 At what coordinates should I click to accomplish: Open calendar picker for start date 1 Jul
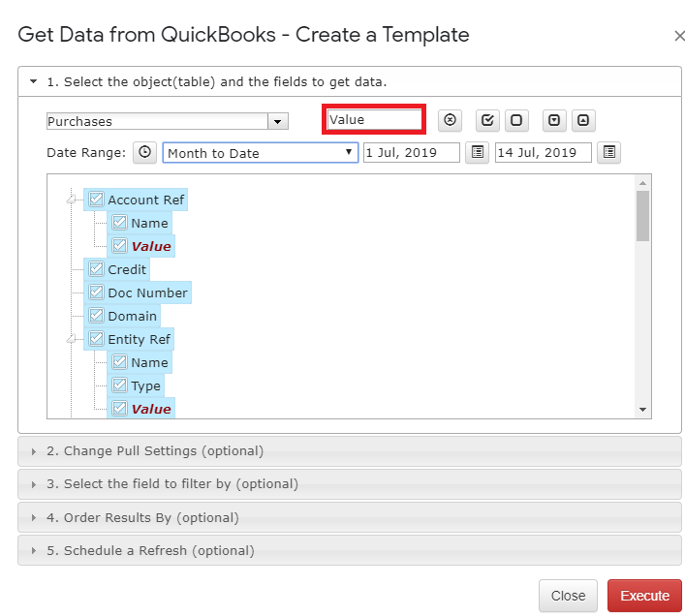[477, 152]
